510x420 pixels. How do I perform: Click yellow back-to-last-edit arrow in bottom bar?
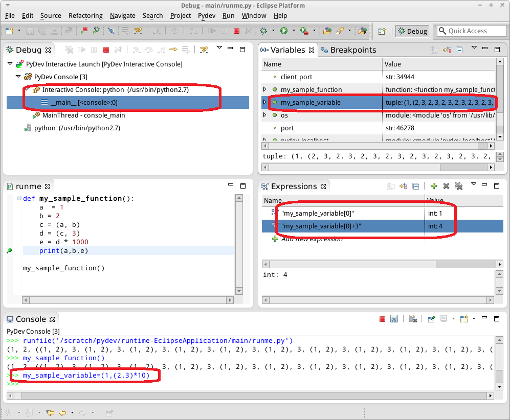point(50,413)
